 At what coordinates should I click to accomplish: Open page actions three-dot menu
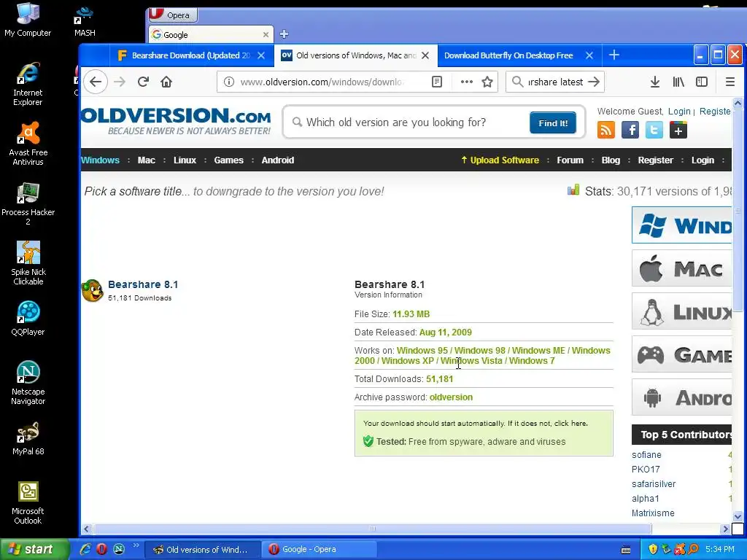[x=466, y=82]
